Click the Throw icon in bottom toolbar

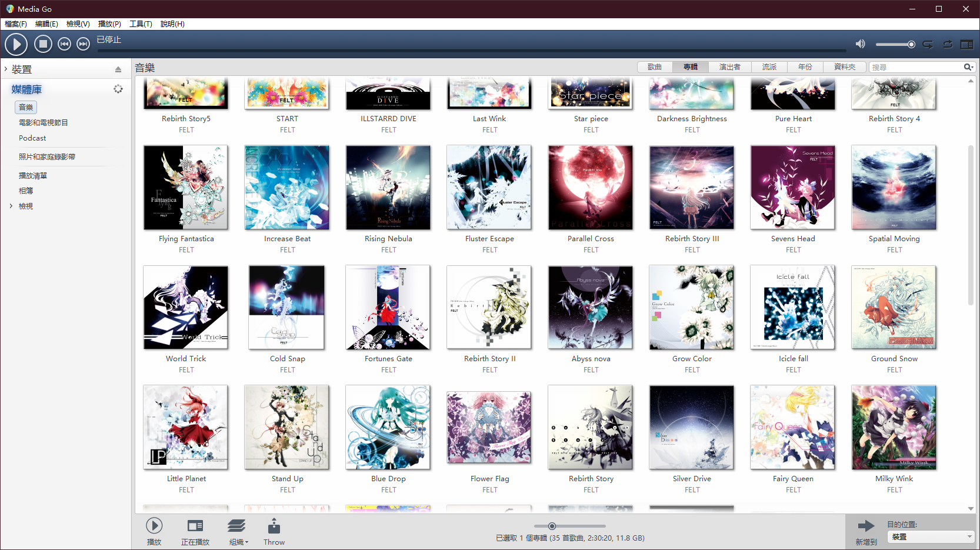coord(274,526)
